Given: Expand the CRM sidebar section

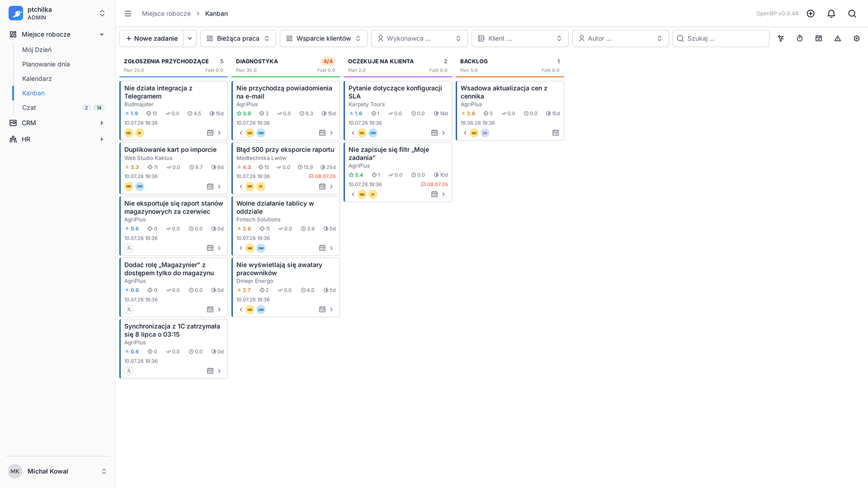Looking at the screenshot, I should pyautogui.click(x=58, y=123).
